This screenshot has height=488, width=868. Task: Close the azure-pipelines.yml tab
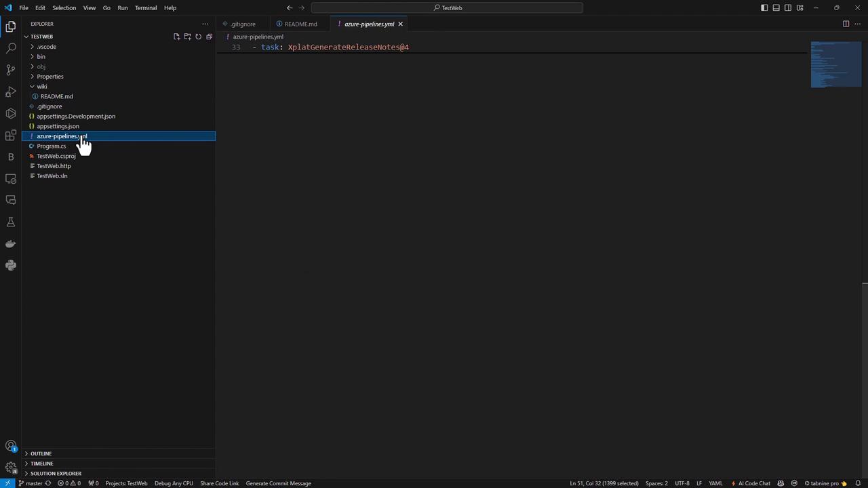tap(400, 24)
